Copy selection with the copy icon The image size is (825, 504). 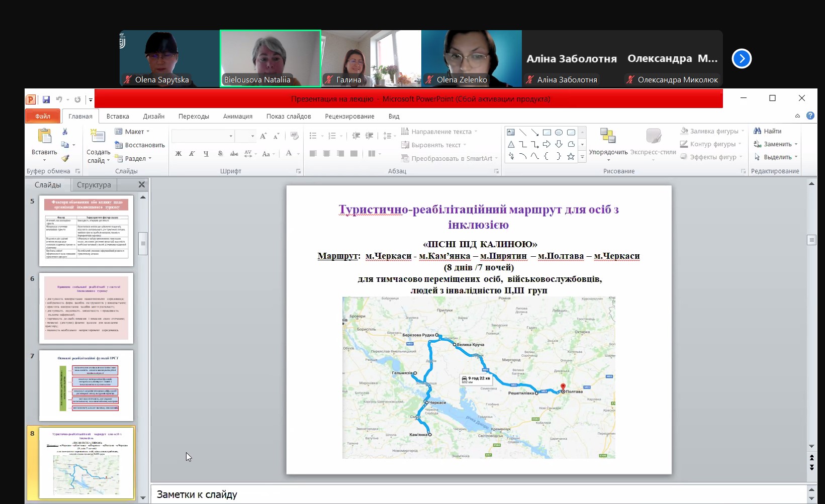tap(65, 145)
